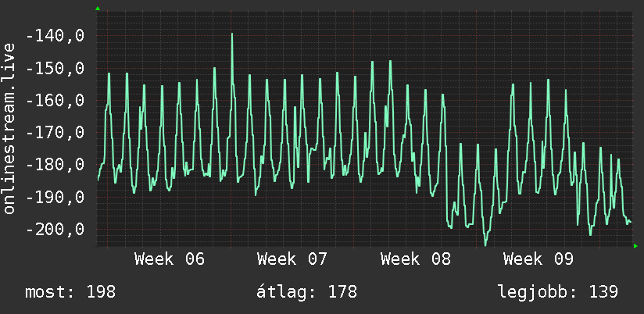This screenshot has height=314, width=644.
Task: Click the -170,0 y-axis value
Action: click(55, 133)
